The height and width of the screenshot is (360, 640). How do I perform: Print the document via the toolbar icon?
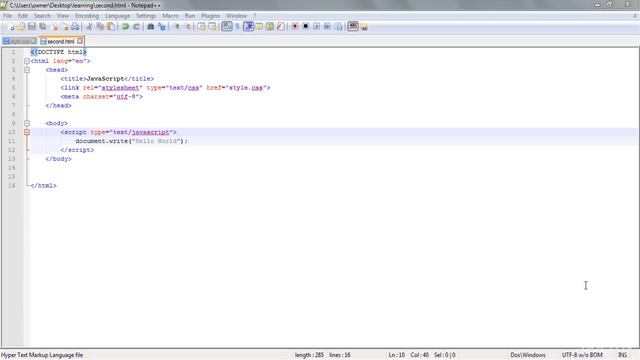75,27
